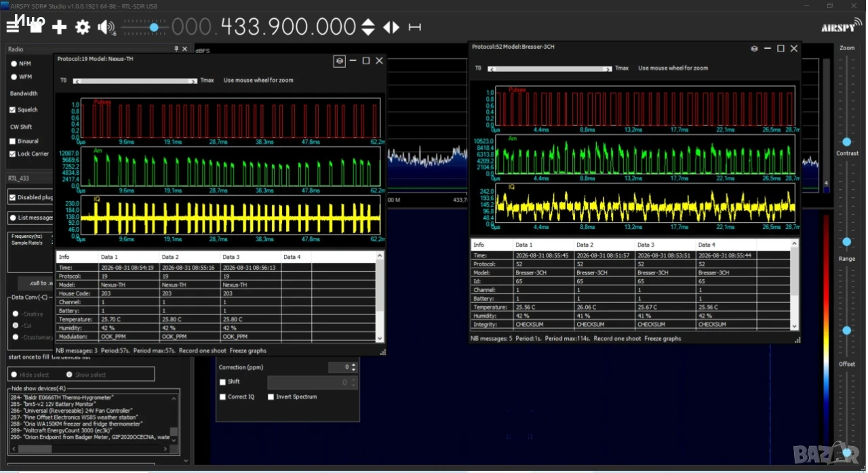This screenshot has width=868, height=473.
Task: Select device 286 "Universal (Reverseable) 24V Fan Controller"
Action: click(71, 411)
